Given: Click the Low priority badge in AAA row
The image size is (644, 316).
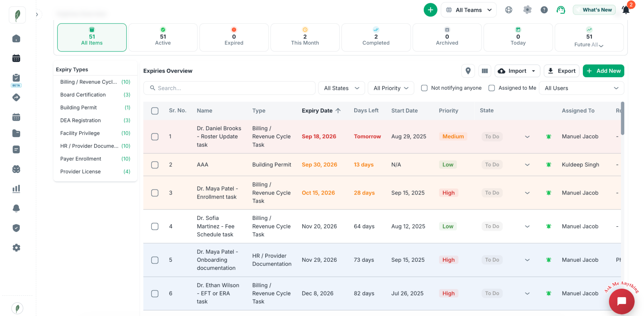Looking at the screenshot, I should [x=448, y=165].
